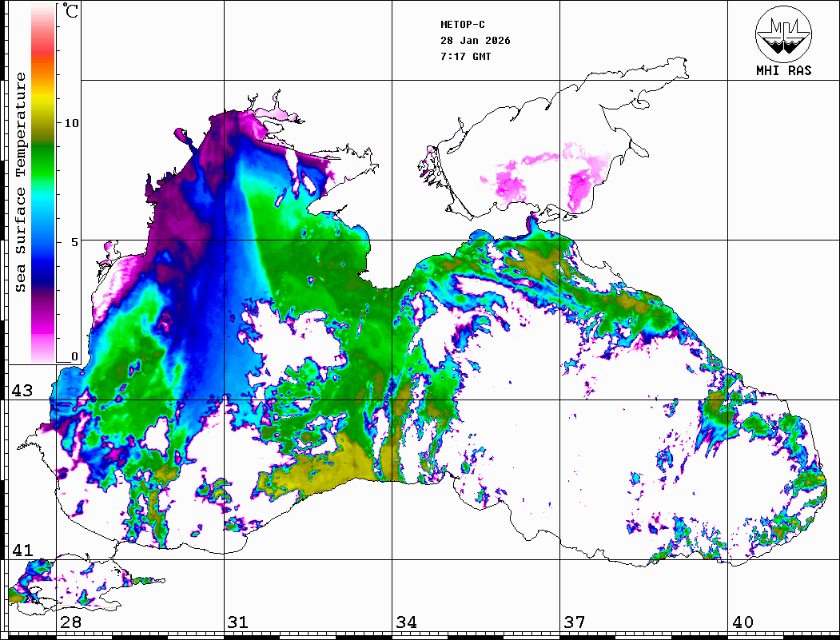
Task: Click the °C unit label above legend
Action: click(72, 14)
